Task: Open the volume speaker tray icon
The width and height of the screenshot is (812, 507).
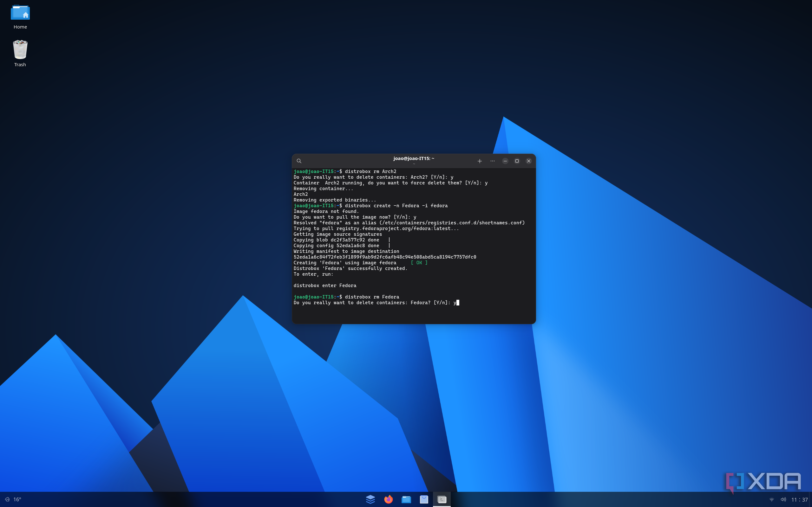Action: [x=783, y=499]
